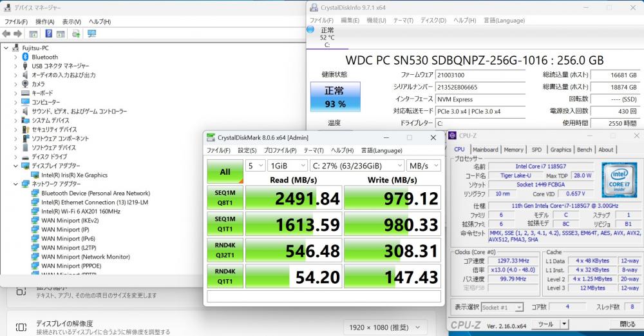Click the RND4K Q1T1 test button
Viewport: 644px width, 336px height.
225,277
